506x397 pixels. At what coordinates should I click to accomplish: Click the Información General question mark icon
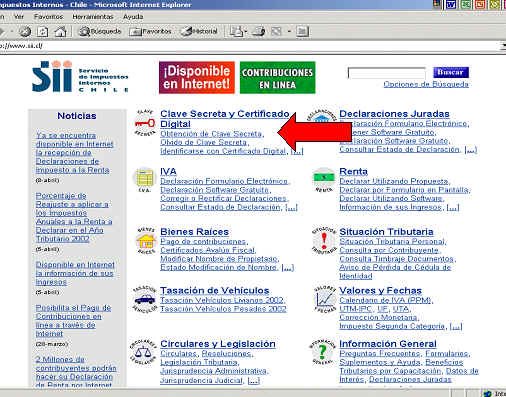tap(322, 352)
